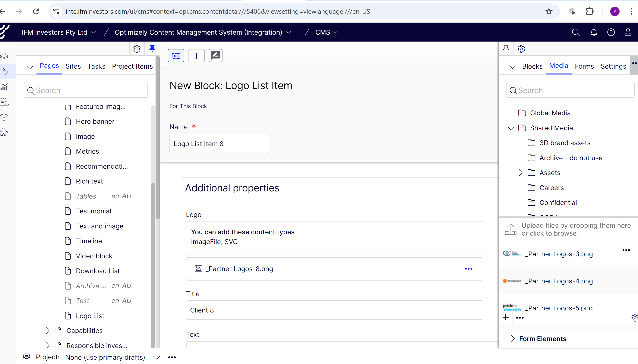
Task: Pin the right assets pane
Action: [506, 49]
